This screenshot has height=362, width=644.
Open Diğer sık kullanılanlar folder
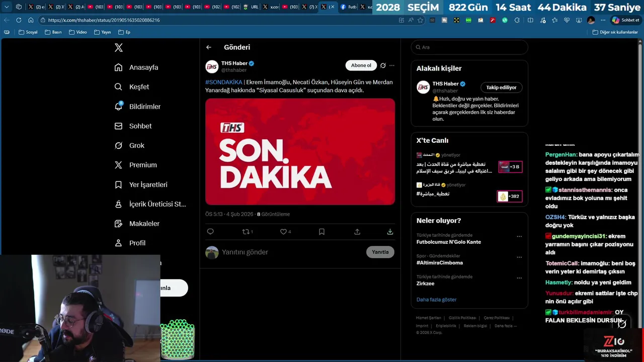(615, 32)
